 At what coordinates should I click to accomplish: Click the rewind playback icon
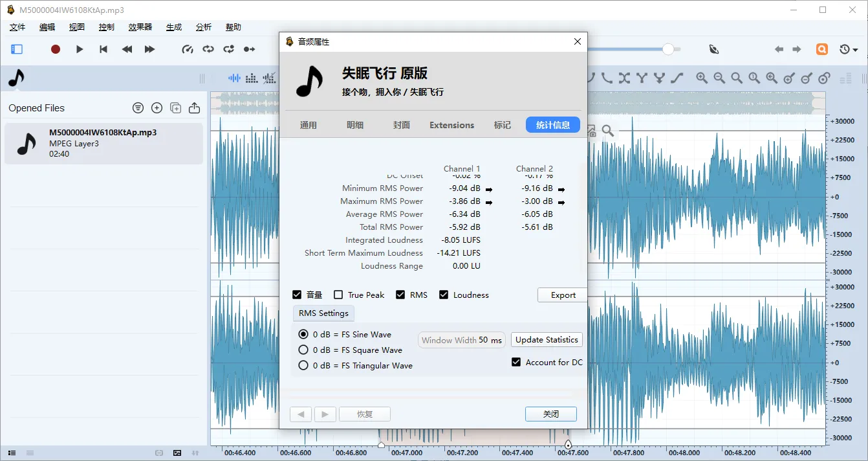127,49
